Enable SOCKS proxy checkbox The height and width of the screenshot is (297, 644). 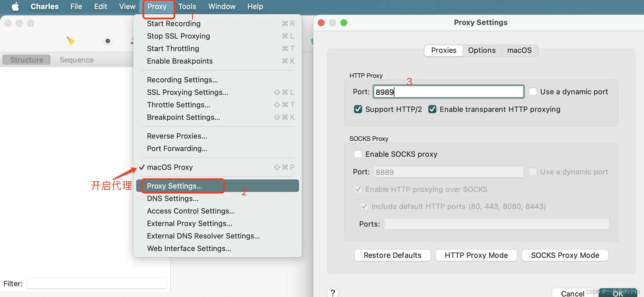pyautogui.click(x=358, y=154)
